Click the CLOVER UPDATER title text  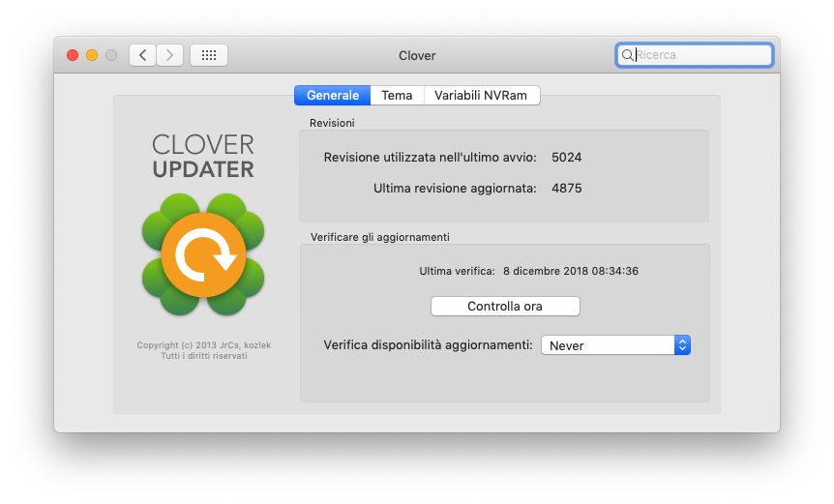coord(203,157)
